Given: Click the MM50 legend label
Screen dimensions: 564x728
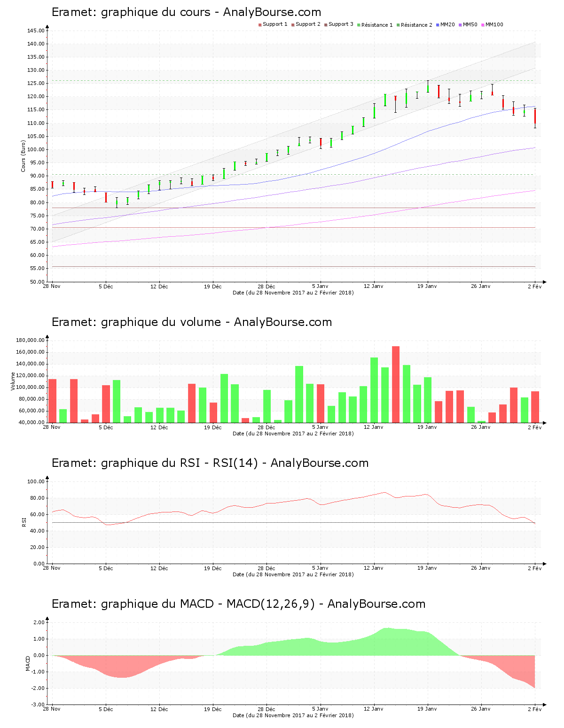Looking at the screenshot, I should click(x=470, y=24).
